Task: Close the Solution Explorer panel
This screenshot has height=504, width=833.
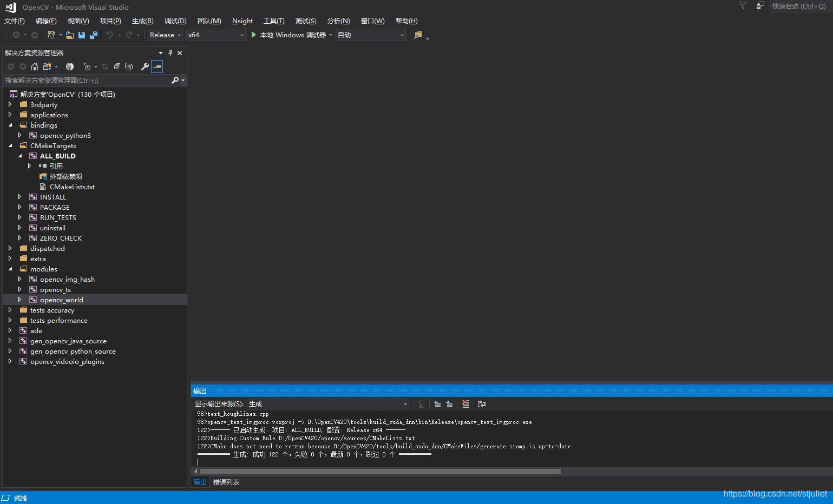Action: point(180,53)
